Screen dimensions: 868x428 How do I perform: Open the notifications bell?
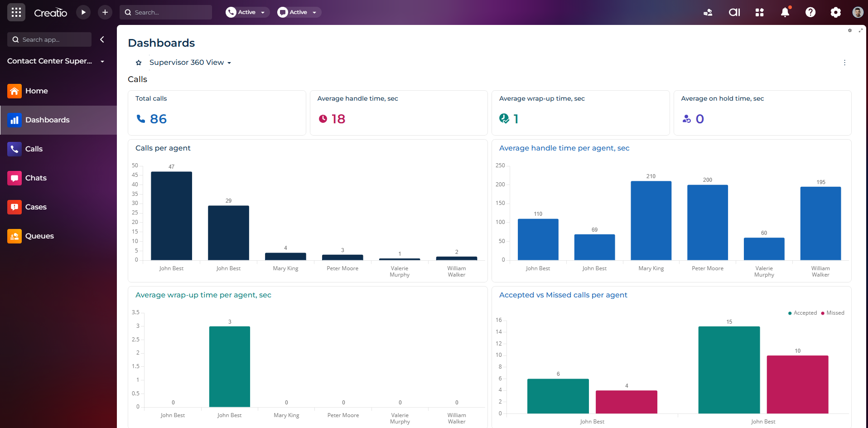785,12
